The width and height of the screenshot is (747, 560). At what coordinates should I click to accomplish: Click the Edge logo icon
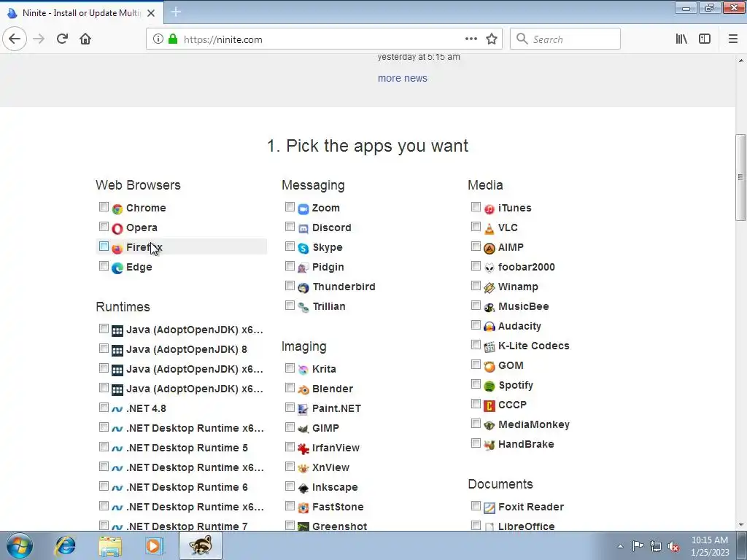pyautogui.click(x=117, y=268)
